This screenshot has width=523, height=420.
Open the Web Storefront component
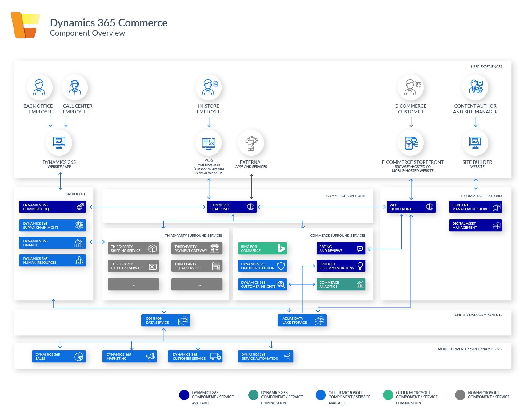(x=411, y=207)
